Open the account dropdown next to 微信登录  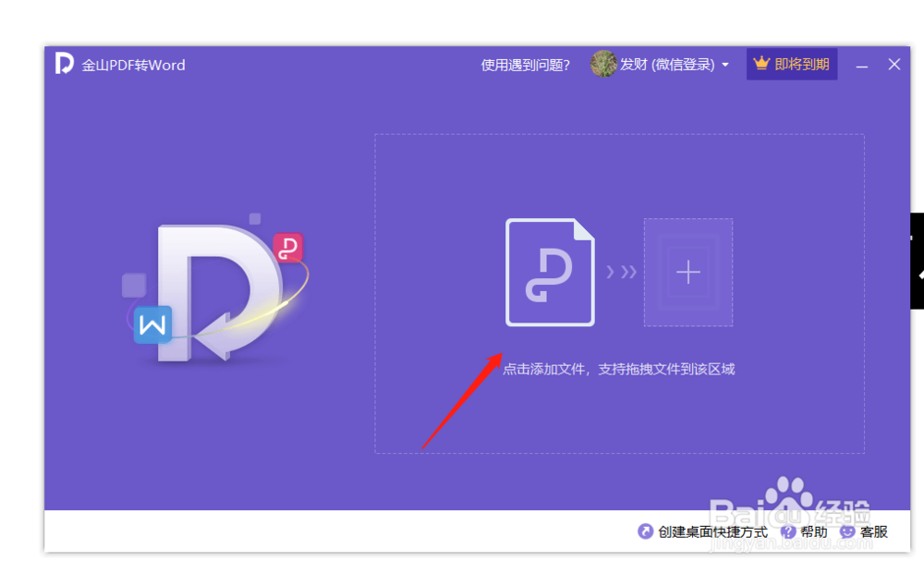726,65
